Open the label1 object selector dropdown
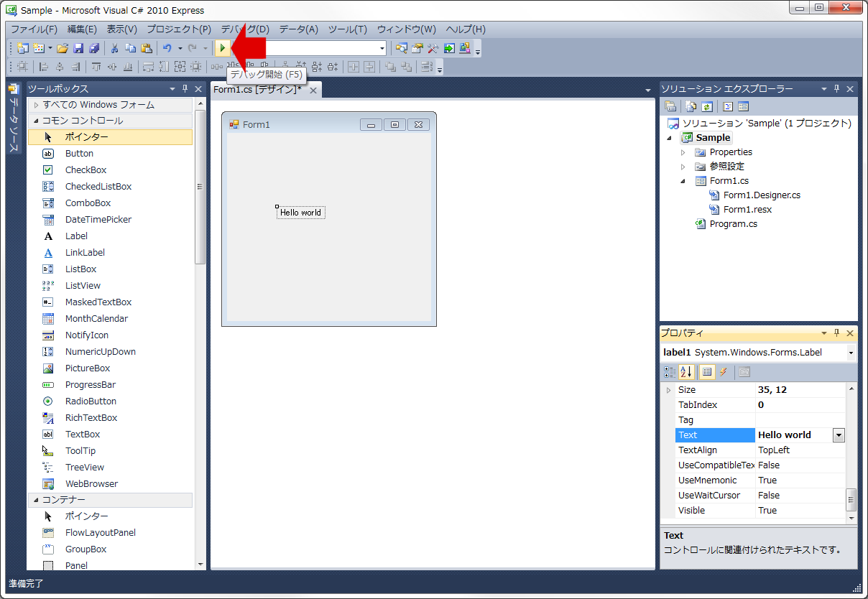The height and width of the screenshot is (599, 868). [x=851, y=353]
